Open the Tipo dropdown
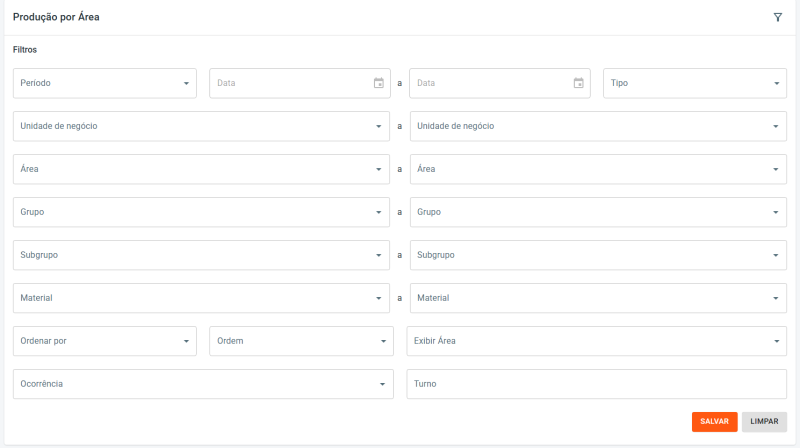800x448 pixels. 695,83
